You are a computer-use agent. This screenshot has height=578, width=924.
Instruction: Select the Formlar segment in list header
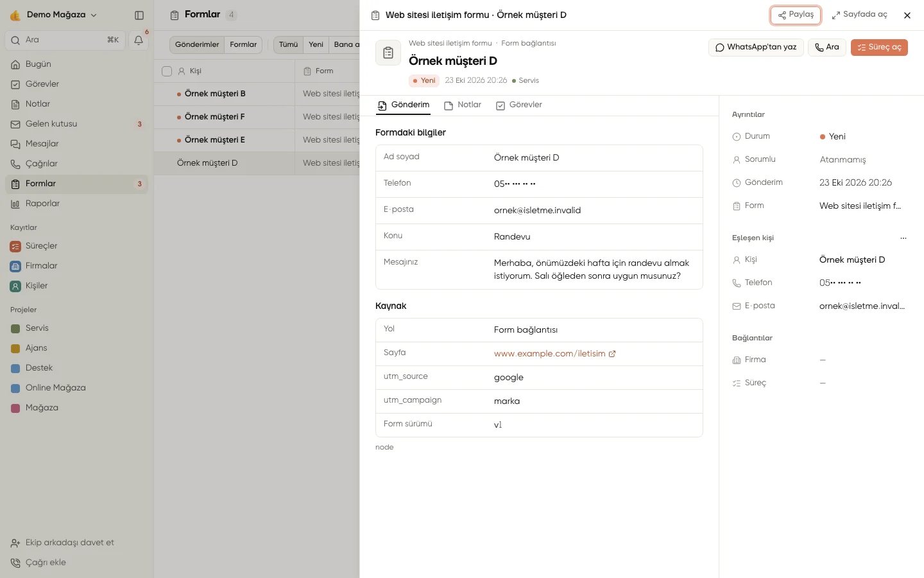point(243,45)
